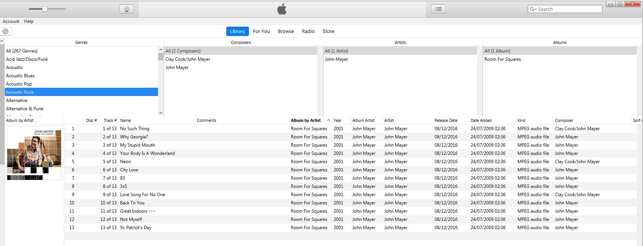644x246 pixels.
Task: Select the Acoustic Rock genre
Action: tap(81, 92)
